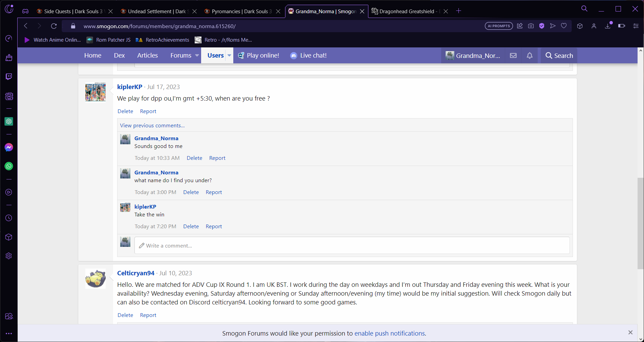Click the site lock security icon

[x=73, y=26]
